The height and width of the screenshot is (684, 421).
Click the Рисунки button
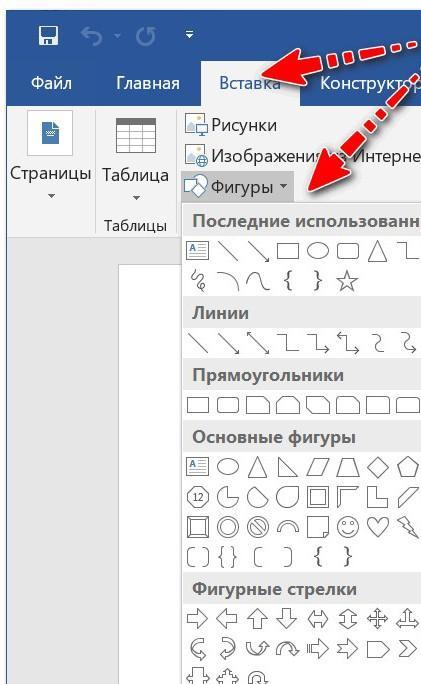(x=231, y=125)
